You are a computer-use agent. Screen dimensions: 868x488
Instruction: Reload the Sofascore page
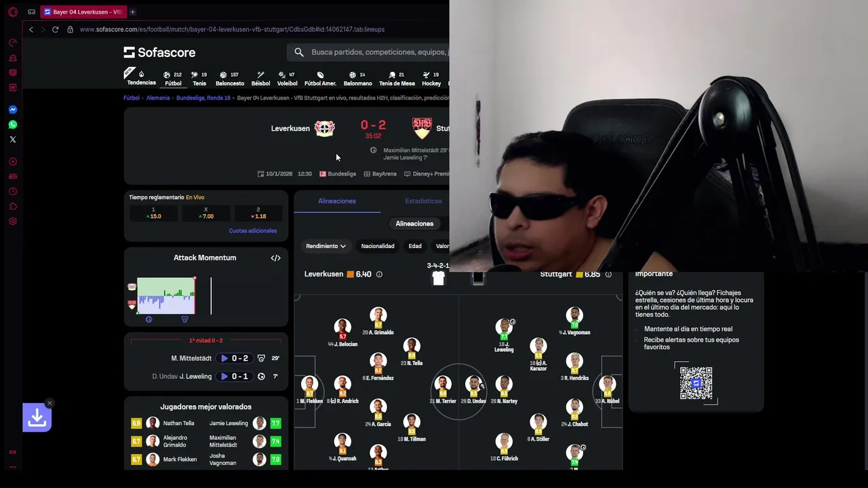(x=55, y=29)
